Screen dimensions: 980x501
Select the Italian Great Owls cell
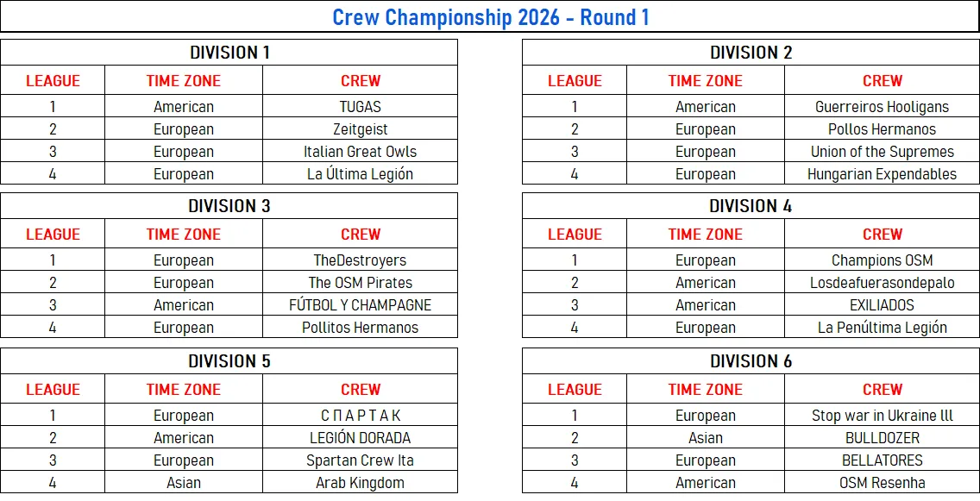pos(360,152)
